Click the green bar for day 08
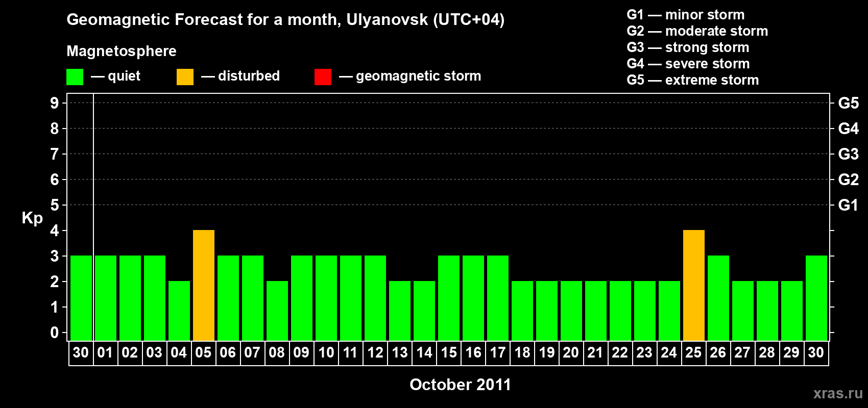This screenshot has height=408, width=868. pos(277,311)
